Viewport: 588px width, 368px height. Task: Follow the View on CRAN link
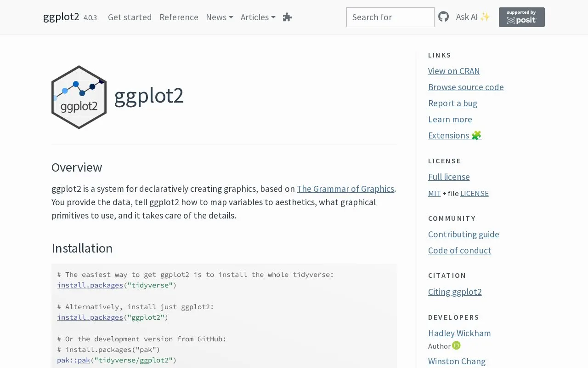[454, 71]
